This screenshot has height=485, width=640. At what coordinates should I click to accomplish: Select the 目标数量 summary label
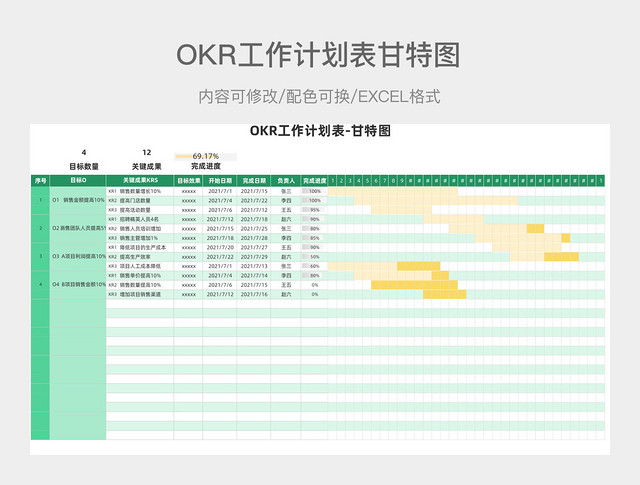(84, 167)
